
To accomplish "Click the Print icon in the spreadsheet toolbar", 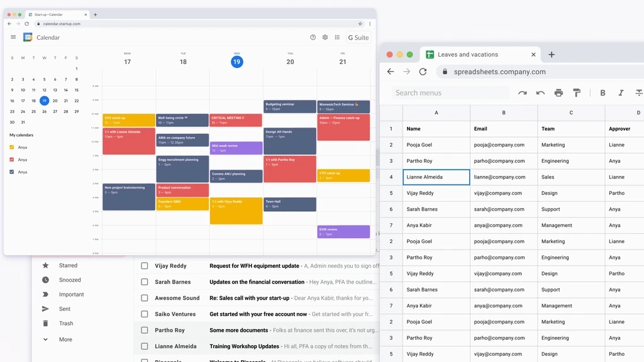I will pyautogui.click(x=558, y=92).
